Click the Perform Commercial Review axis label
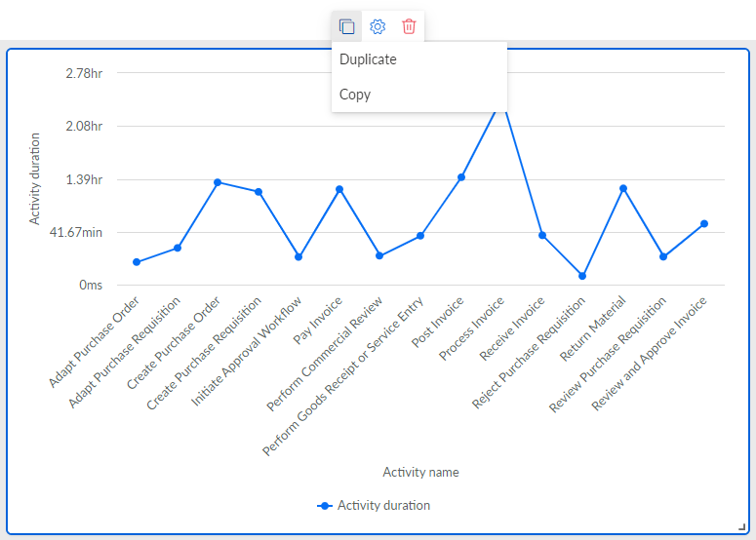The image size is (756, 540). 325,354
